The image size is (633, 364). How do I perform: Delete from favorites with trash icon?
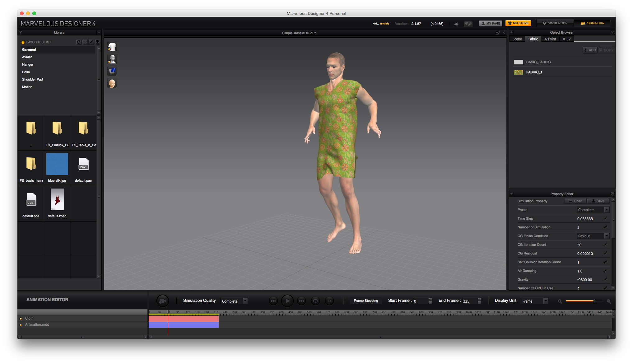pyautogui.click(x=97, y=42)
